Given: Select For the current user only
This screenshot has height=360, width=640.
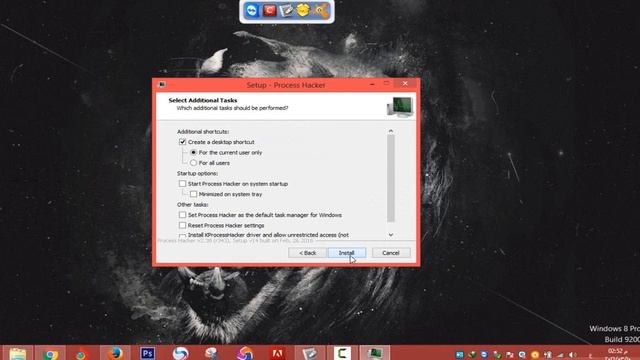Looking at the screenshot, I should (193, 152).
